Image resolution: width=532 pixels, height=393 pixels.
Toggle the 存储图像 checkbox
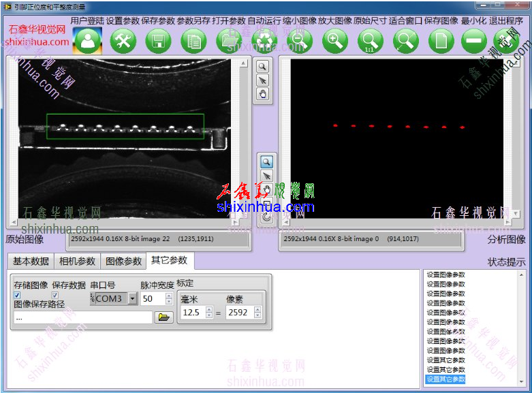coord(18,295)
